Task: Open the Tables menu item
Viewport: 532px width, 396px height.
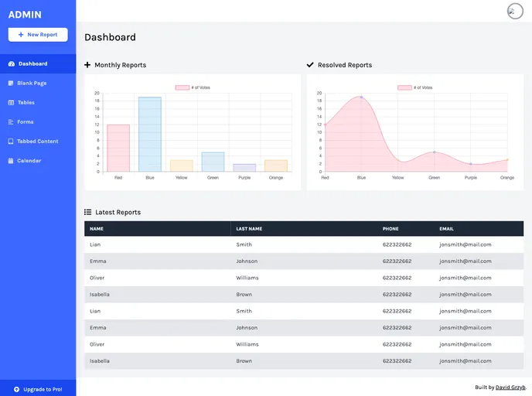Action: click(x=26, y=103)
